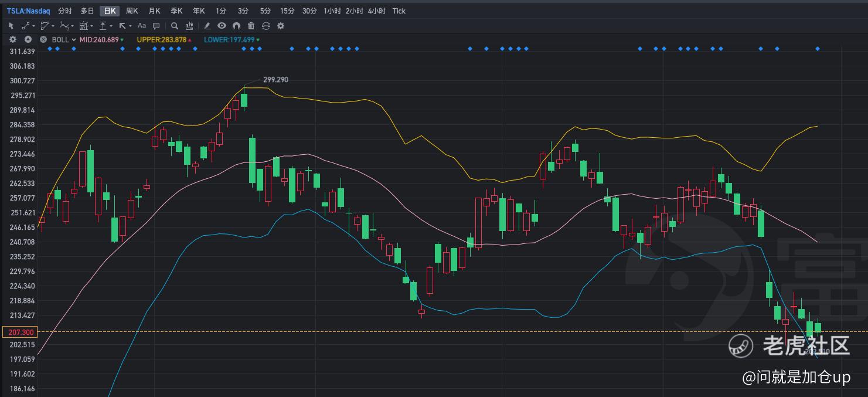Select the price range marker tool
The image size is (868, 397).
point(103,26)
